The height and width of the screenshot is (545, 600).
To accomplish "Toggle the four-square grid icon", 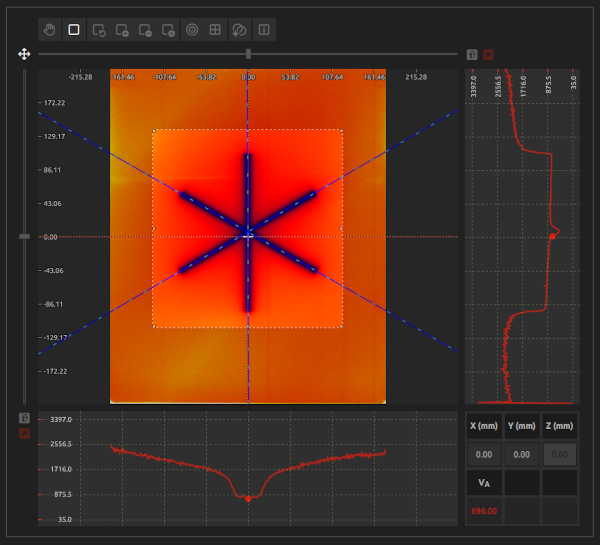I will tap(215, 29).
